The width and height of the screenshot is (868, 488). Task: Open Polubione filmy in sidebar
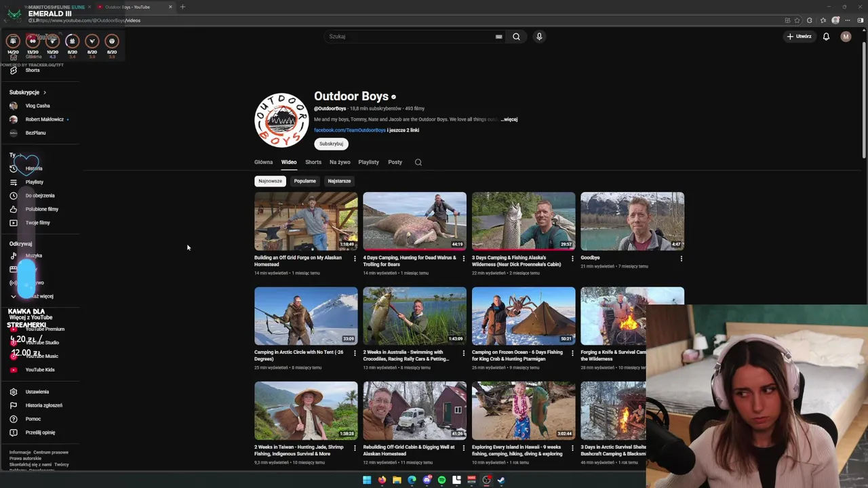coord(41,209)
